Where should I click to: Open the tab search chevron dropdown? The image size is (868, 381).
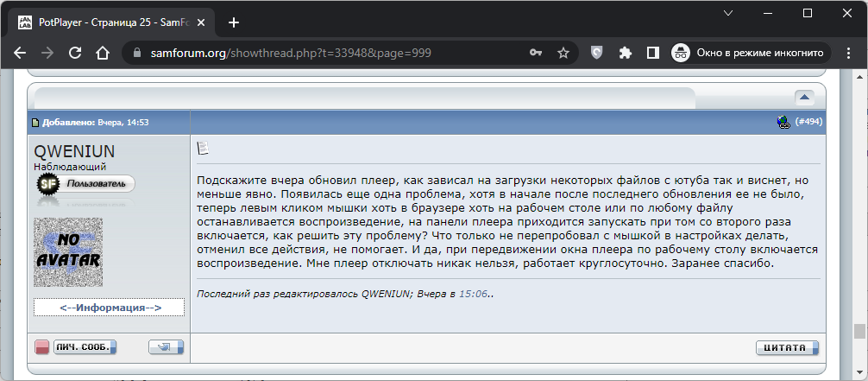[729, 13]
